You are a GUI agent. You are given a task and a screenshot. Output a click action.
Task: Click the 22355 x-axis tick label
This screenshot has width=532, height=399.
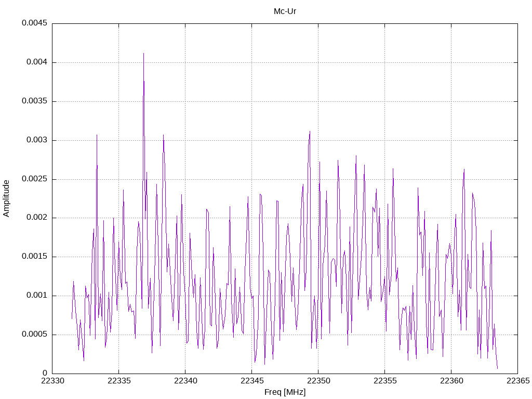click(x=385, y=381)
